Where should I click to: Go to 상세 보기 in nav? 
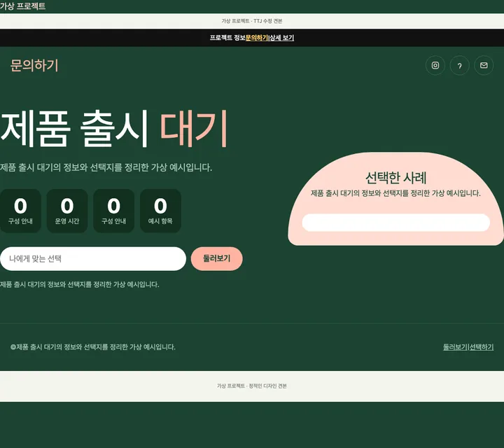(x=282, y=38)
